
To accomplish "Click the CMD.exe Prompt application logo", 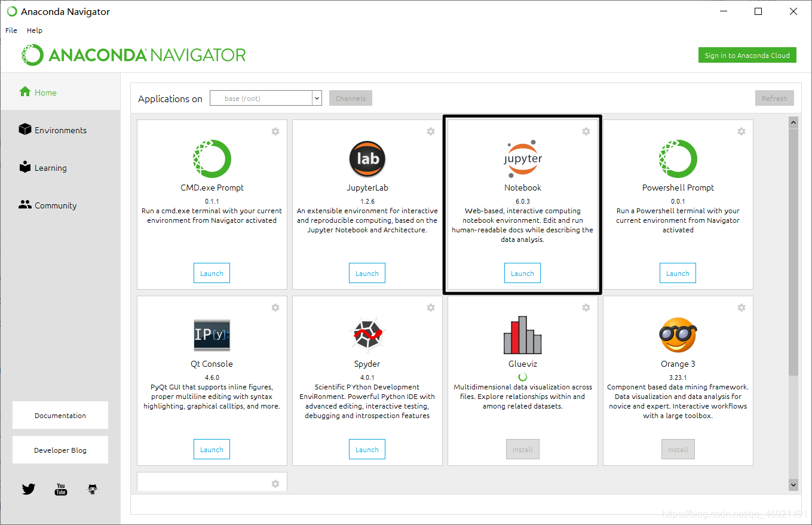I will click(x=212, y=159).
